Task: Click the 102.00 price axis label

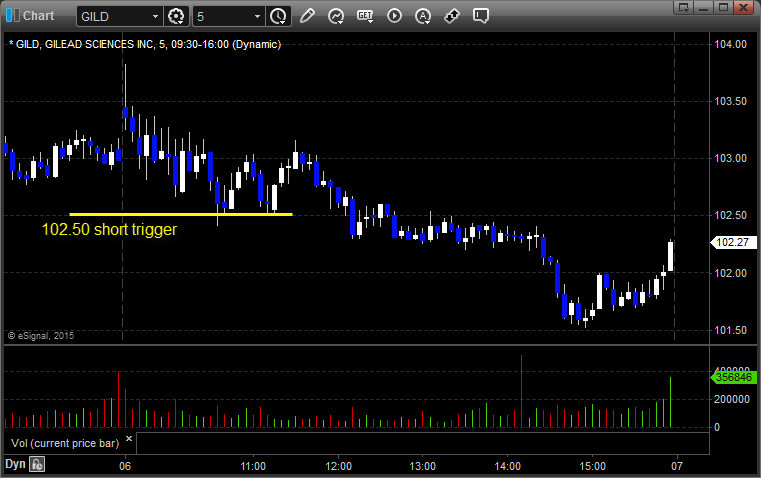Action: [730, 273]
